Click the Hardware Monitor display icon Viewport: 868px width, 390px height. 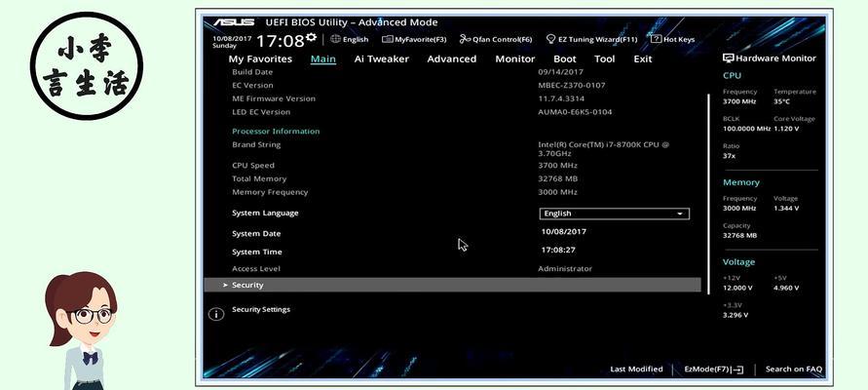[728, 58]
